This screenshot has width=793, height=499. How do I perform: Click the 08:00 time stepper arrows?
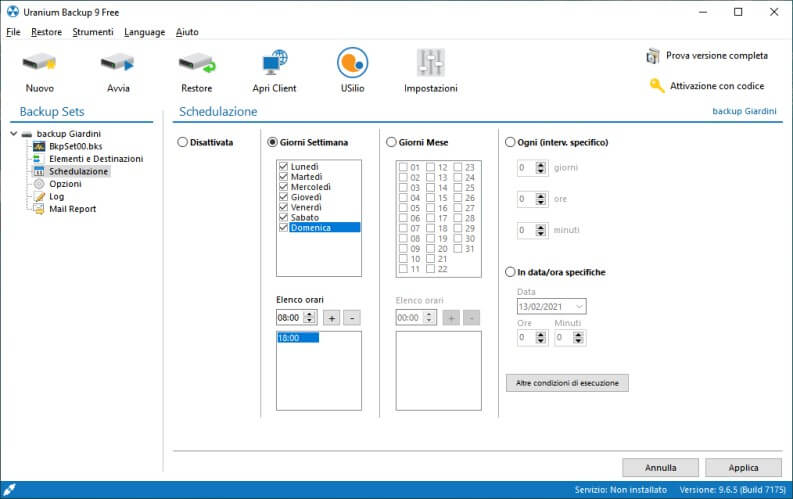310,318
